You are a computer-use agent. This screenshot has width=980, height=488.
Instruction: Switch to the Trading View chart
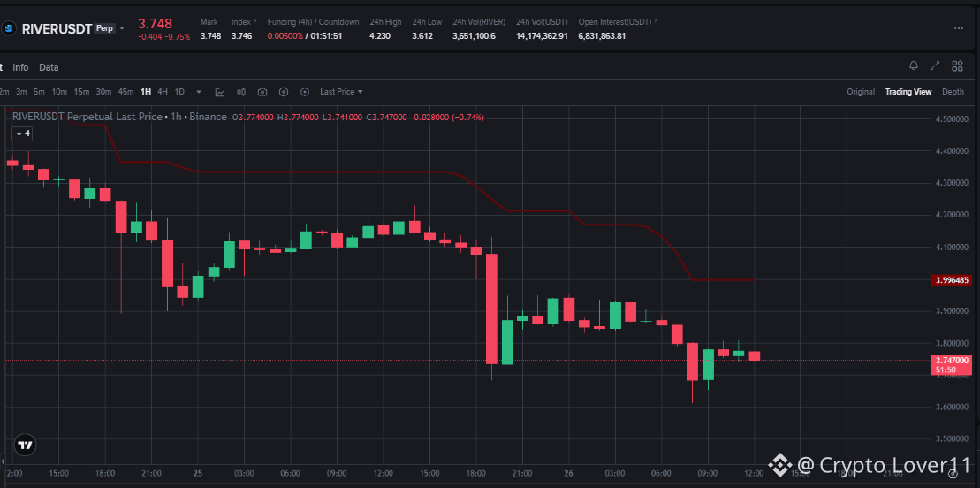coord(908,92)
